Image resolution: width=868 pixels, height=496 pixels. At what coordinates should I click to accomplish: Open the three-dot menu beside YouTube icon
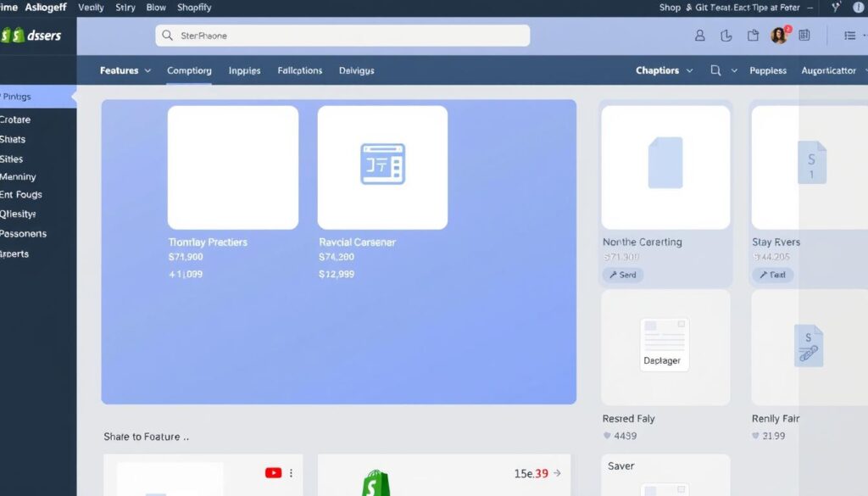[x=292, y=473]
